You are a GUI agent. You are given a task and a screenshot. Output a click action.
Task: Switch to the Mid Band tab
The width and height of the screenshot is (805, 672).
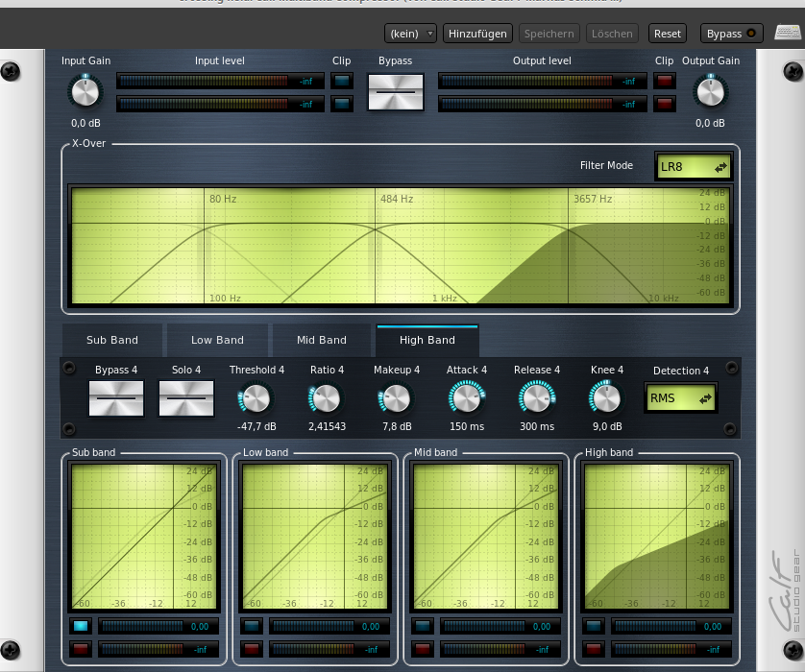tap(322, 340)
